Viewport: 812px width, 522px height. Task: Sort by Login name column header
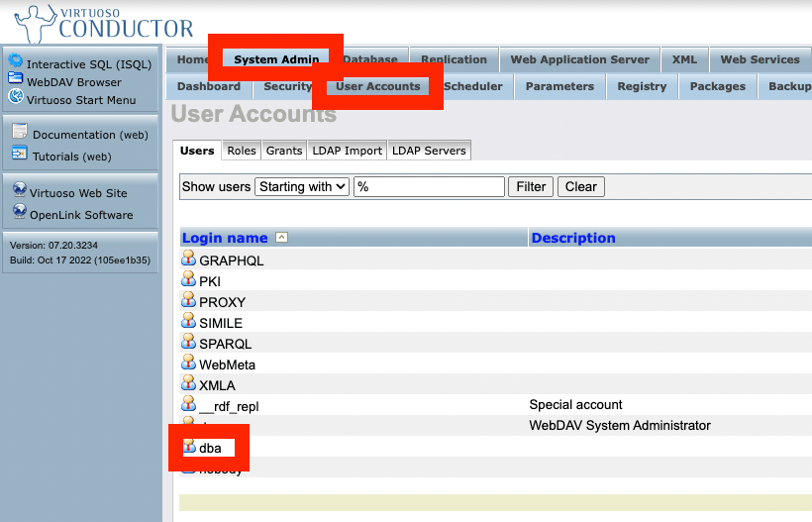(225, 238)
